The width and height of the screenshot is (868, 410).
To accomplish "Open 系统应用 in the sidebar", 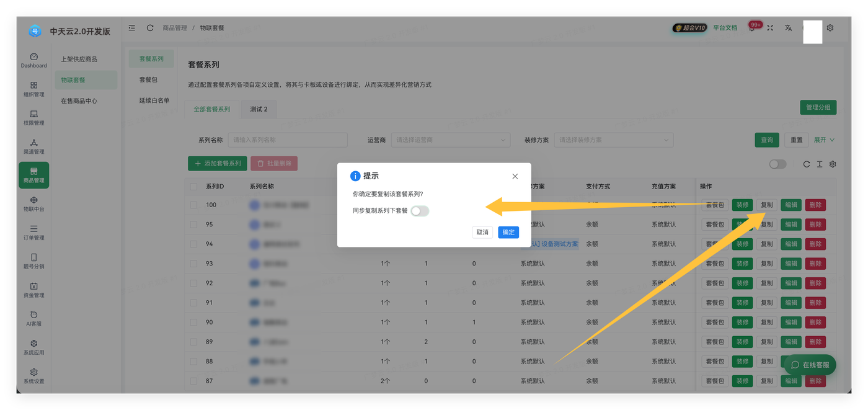I will pos(33,347).
